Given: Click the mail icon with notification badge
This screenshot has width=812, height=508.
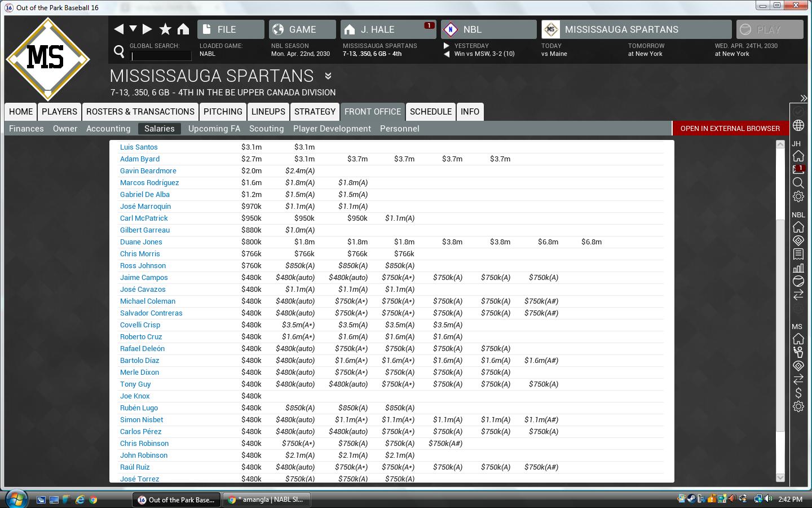Looking at the screenshot, I should pos(798,169).
